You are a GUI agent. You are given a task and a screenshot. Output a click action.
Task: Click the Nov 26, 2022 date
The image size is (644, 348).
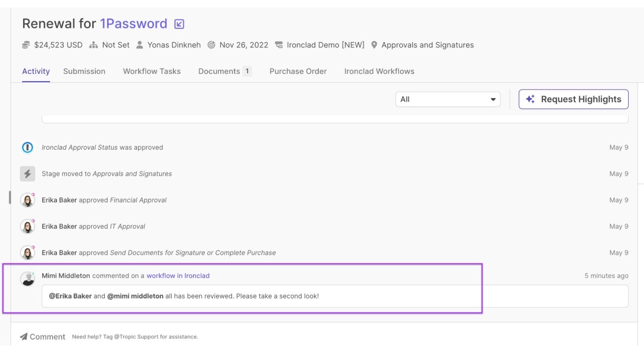[x=244, y=45]
